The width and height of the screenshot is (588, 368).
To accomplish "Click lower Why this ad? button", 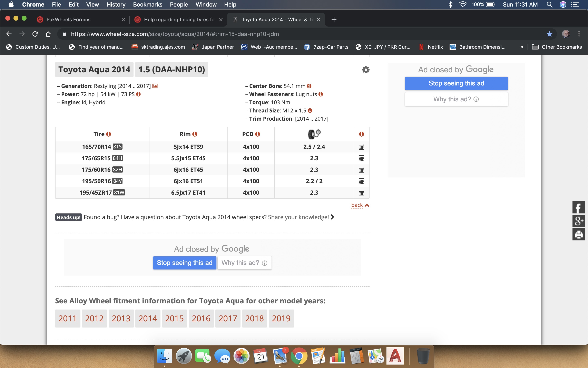I will pos(244,263).
